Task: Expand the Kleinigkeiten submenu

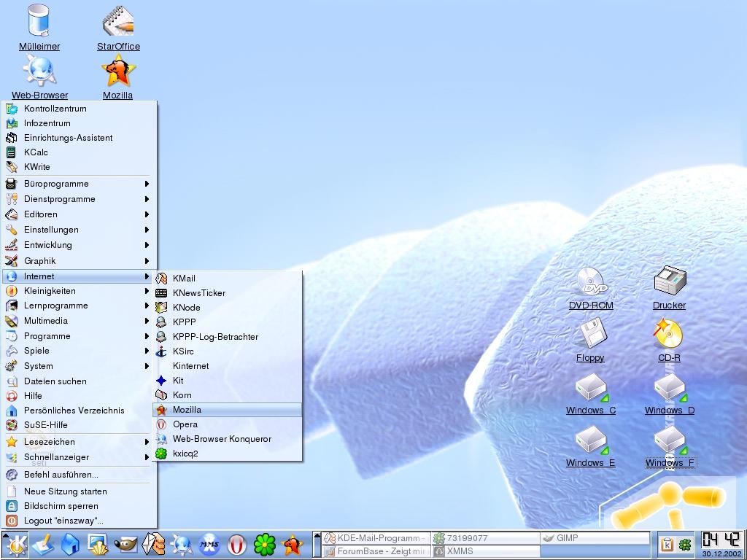Action: (x=79, y=291)
